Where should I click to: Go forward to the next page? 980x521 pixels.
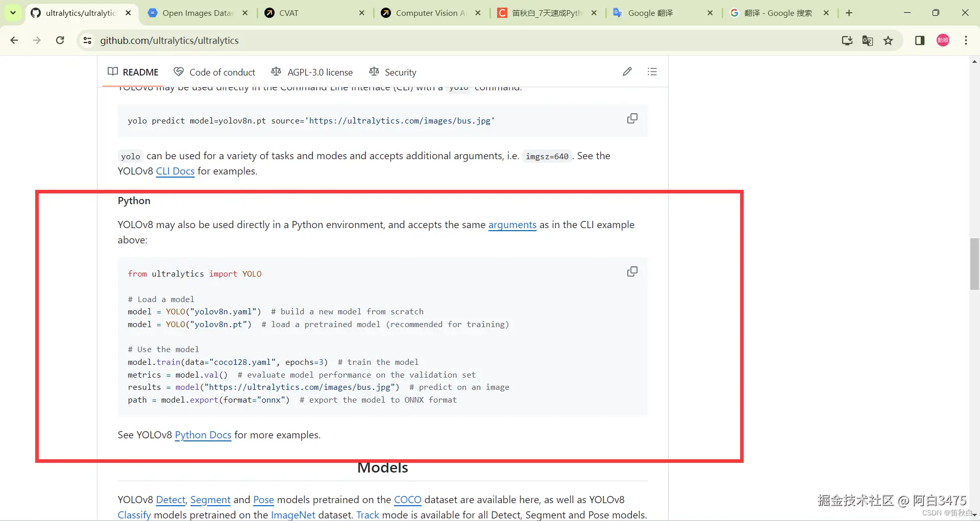pyautogui.click(x=37, y=40)
